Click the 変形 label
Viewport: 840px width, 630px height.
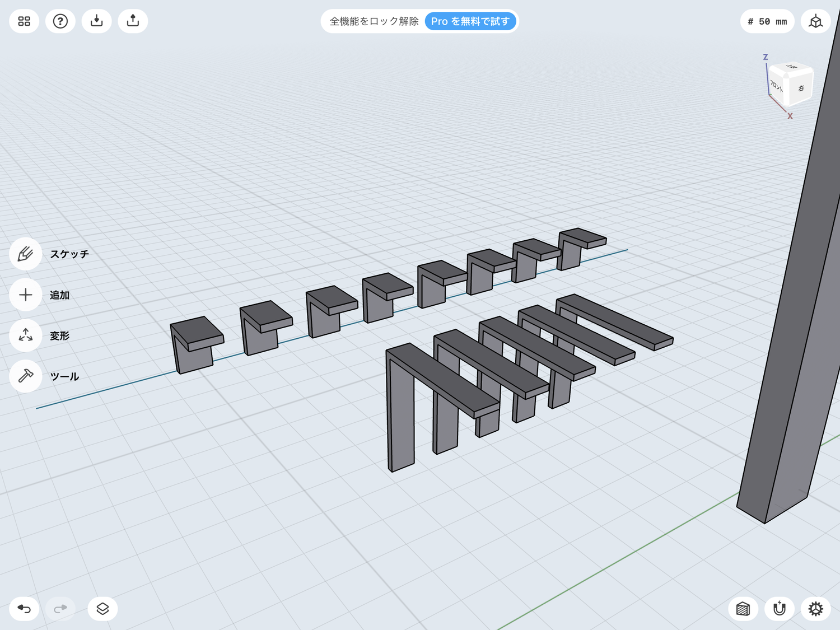59,335
